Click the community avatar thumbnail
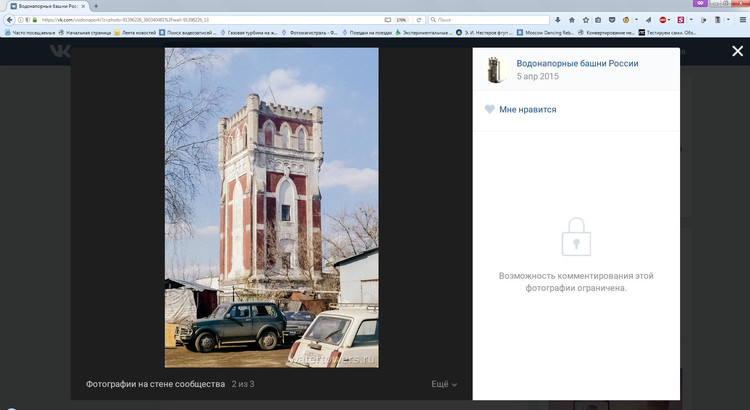Image resolution: width=750 pixels, height=410 pixels. [497, 70]
